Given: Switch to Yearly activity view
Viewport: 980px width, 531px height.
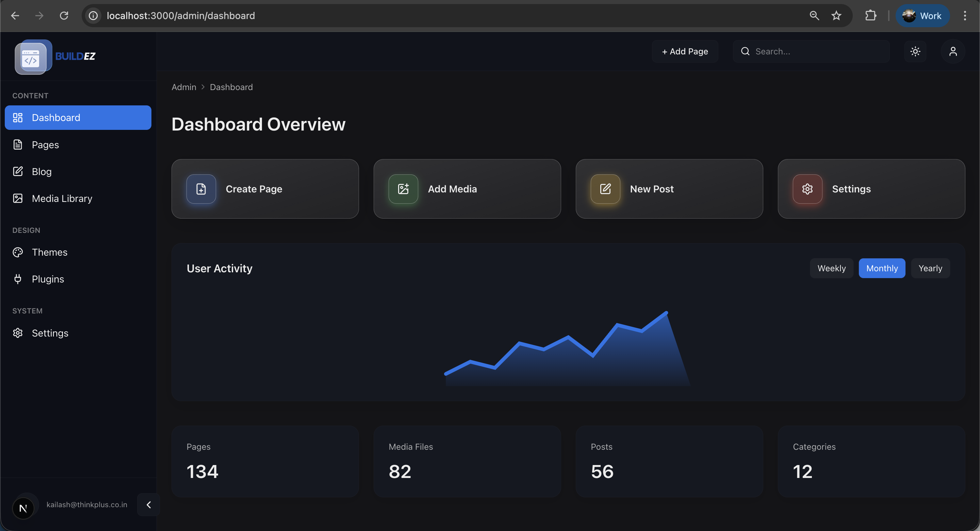Looking at the screenshot, I should tap(930, 268).
